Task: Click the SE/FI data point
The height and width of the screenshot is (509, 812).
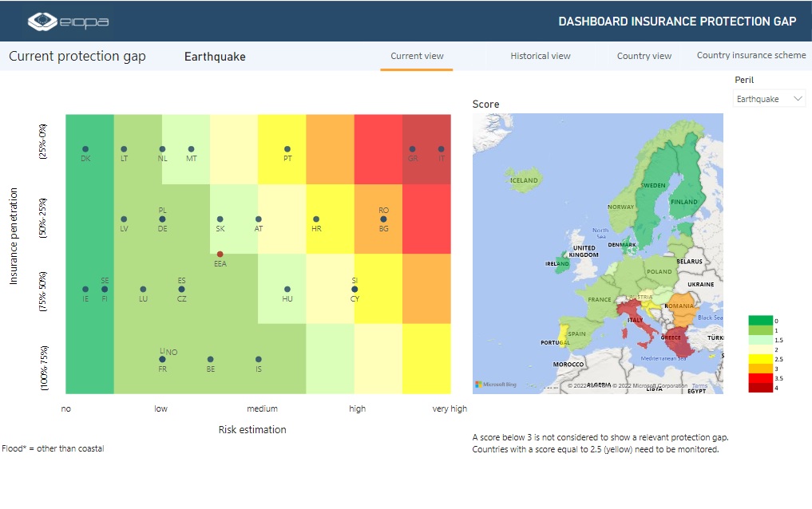Action: tap(105, 289)
